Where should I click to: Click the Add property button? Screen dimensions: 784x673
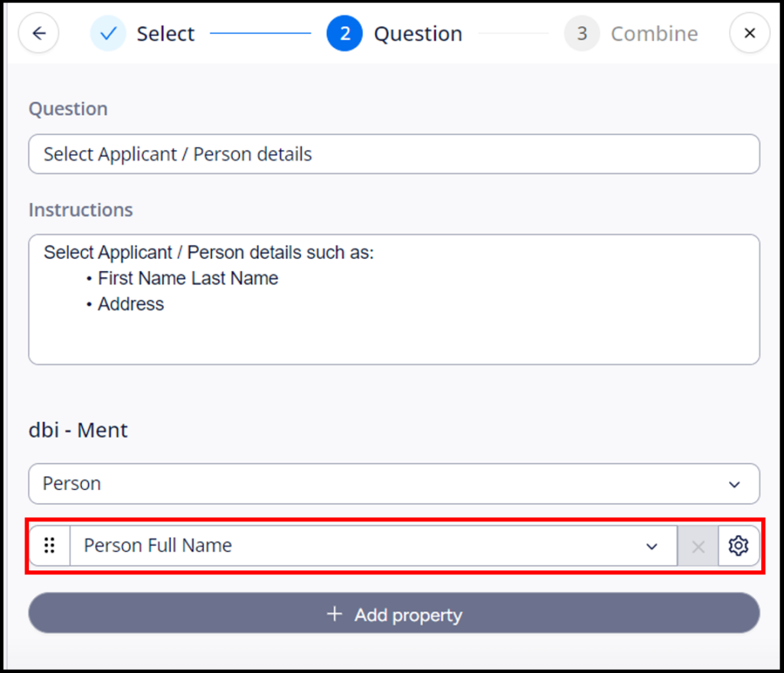pos(394,613)
